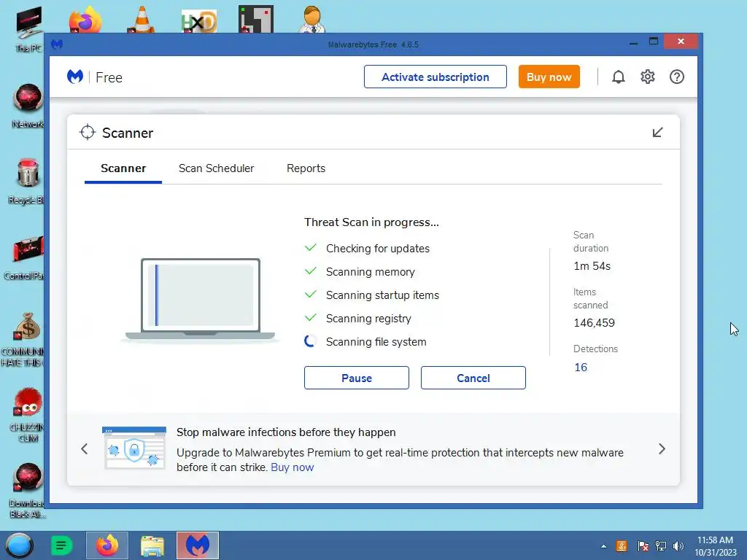Open the green notes app in taskbar

[x=61, y=545]
